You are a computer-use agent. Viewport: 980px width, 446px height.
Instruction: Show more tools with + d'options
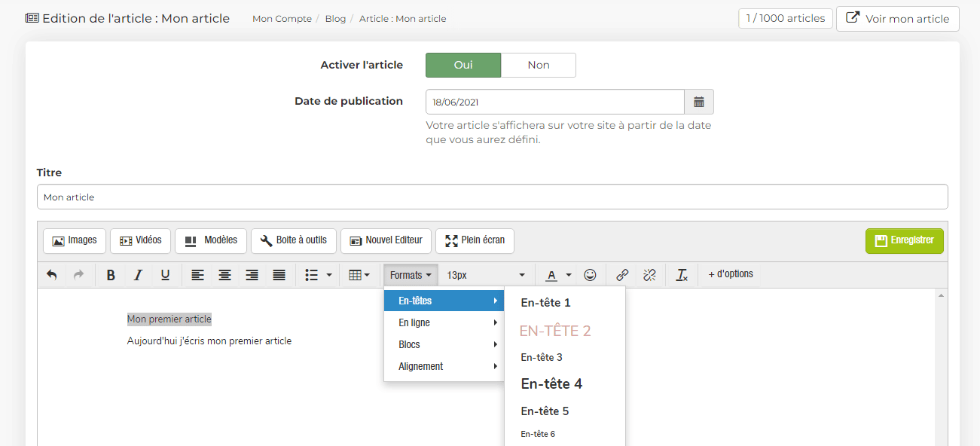coord(731,274)
